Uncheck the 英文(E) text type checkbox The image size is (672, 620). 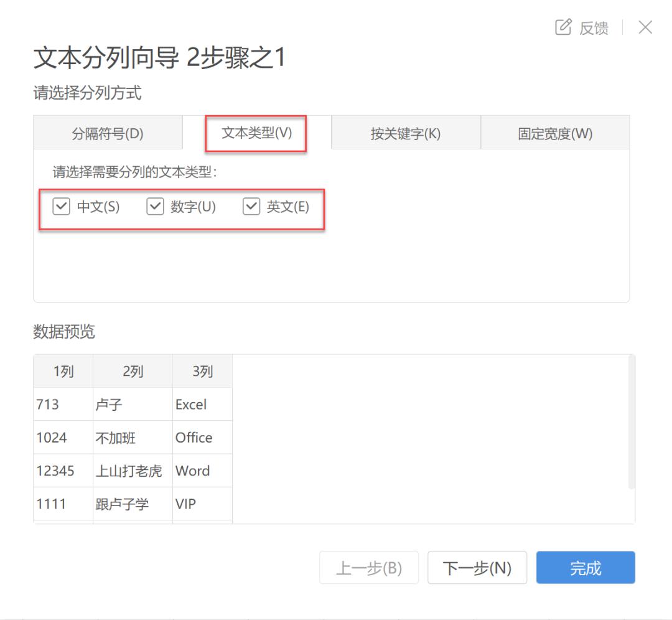tap(251, 206)
